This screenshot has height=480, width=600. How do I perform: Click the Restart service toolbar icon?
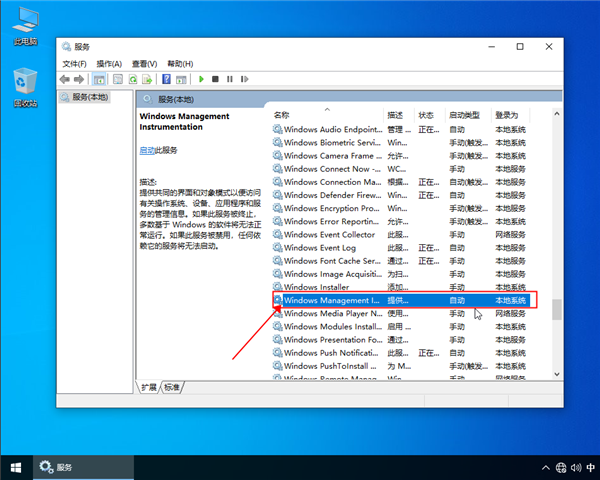click(243, 79)
